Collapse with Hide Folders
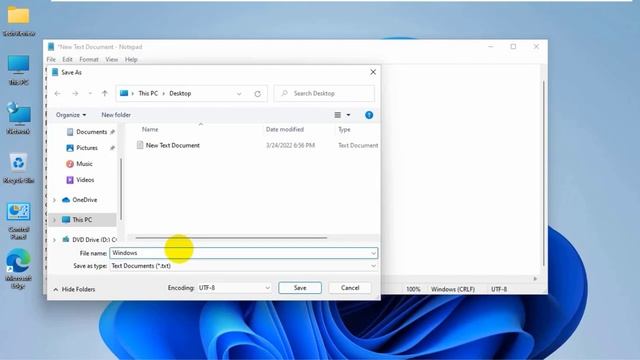 pyautogui.click(x=74, y=289)
